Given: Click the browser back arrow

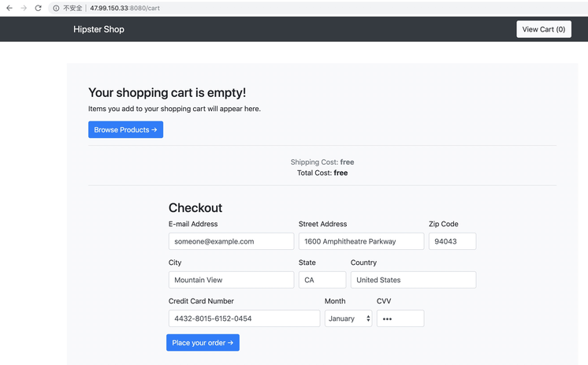Looking at the screenshot, I should point(9,8).
